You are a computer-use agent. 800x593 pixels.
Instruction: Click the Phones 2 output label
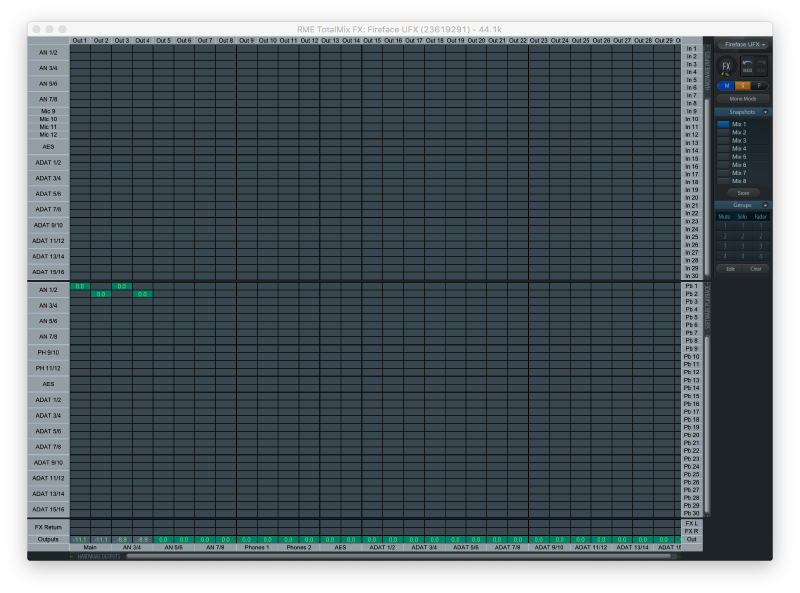coord(298,548)
